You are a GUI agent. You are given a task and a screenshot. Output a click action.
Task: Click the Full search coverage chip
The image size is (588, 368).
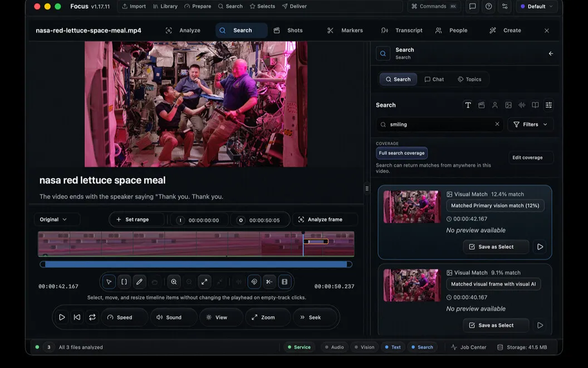pos(401,153)
